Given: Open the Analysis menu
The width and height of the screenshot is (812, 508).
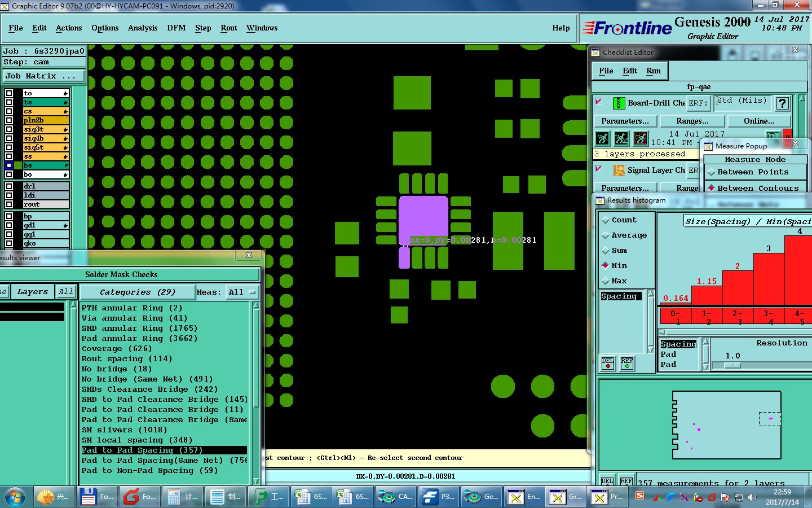Looking at the screenshot, I should pos(143,28).
